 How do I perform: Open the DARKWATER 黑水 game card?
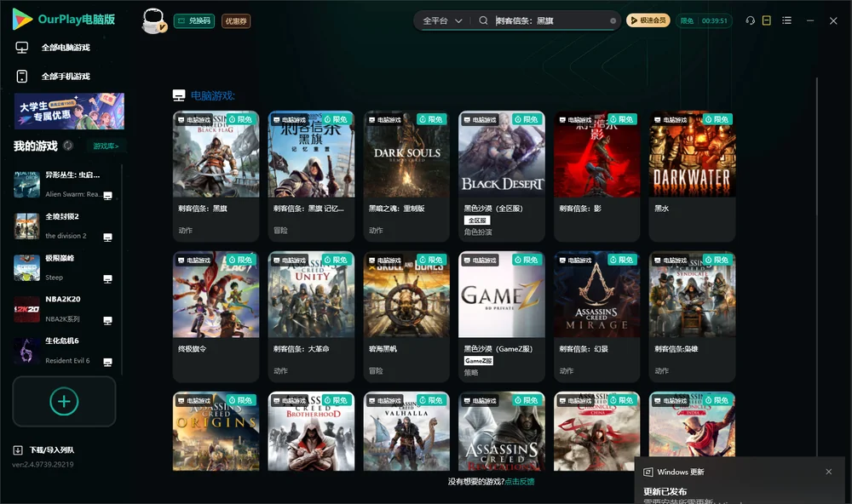(x=692, y=176)
